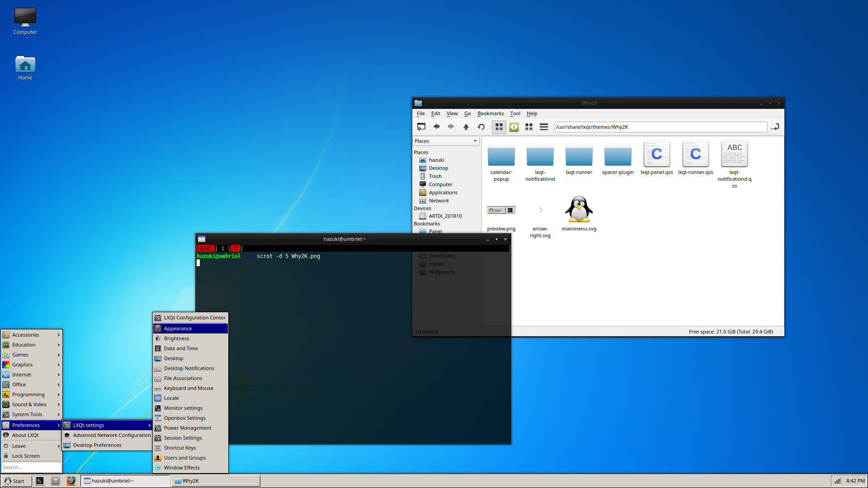The width and height of the screenshot is (868, 488).
Task: Select the lxqt-panel.qss file
Action: 657,158
